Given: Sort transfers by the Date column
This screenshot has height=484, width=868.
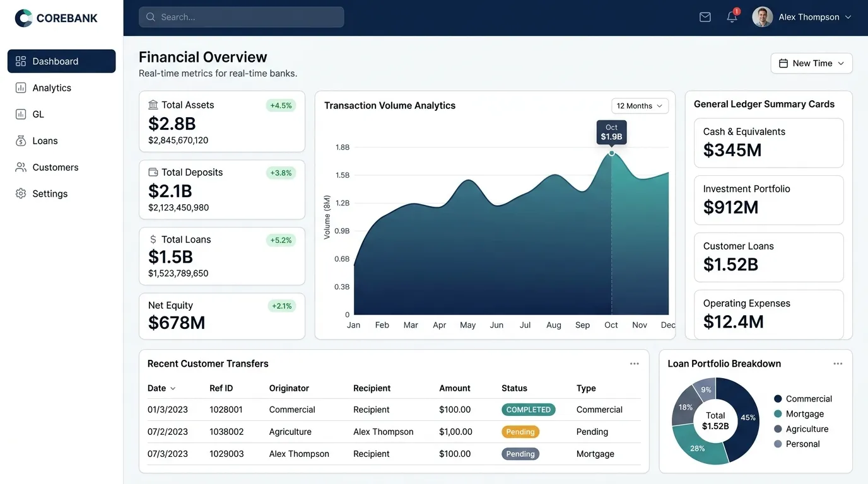Looking at the screenshot, I should tap(161, 388).
